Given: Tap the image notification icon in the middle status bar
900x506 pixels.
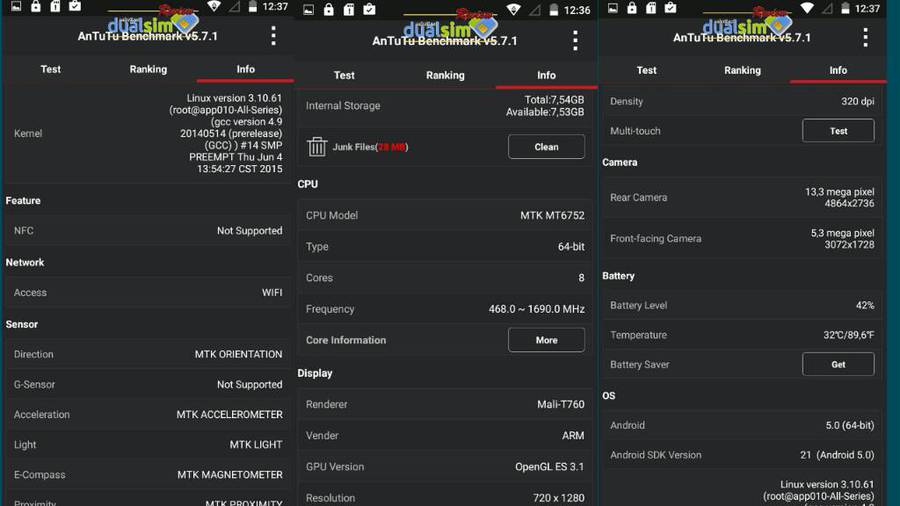Looking at the screenshot, I should point(309,10).
